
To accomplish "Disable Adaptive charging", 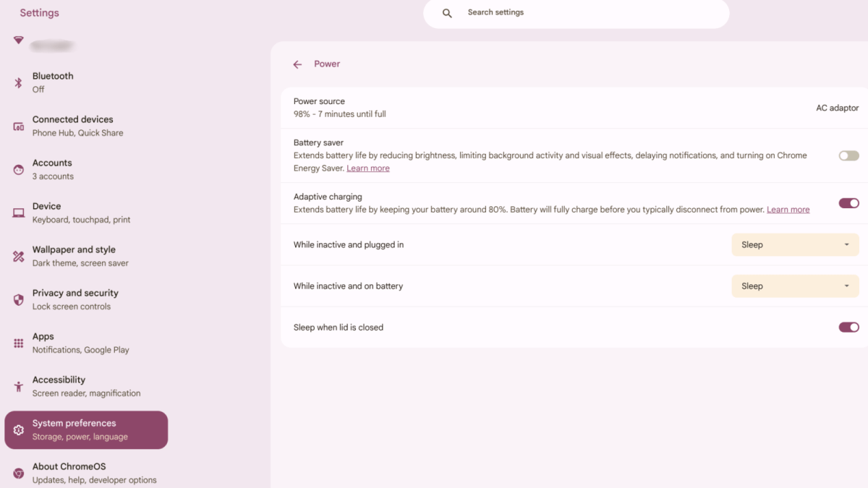I will 848,203.
